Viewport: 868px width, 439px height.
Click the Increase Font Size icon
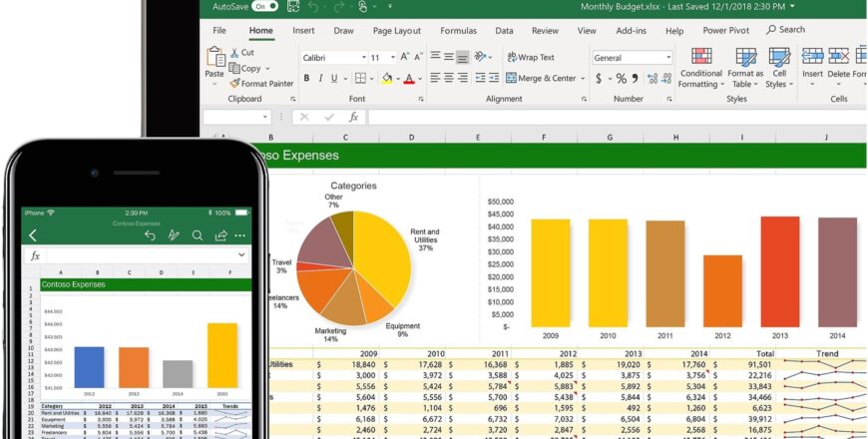coord(405,57)
